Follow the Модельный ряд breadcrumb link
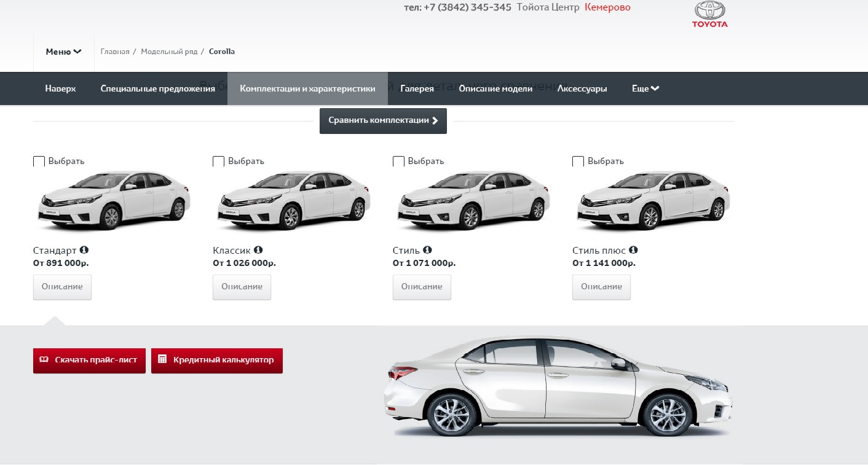 tap(169, 52)
